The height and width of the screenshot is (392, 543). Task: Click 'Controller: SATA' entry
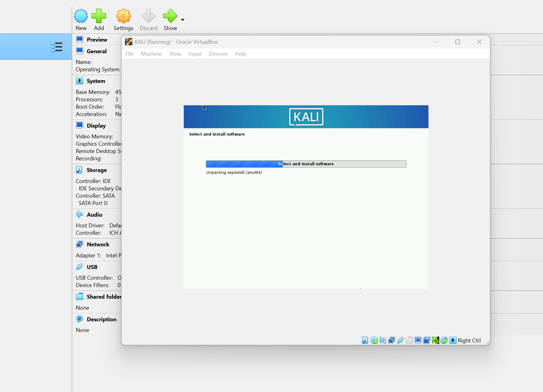(x=95, y=196)
